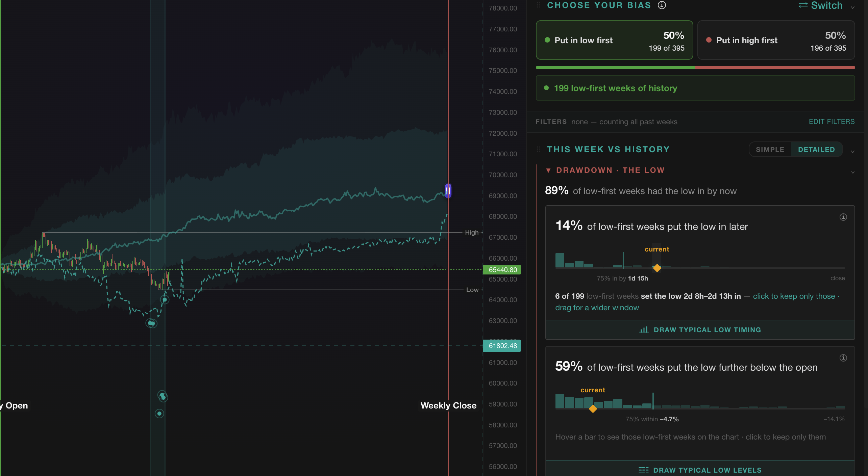Screen dimensions: 868x476
Task: Collapse the Choose Your Bias section chevron
Action: point(852,7)
